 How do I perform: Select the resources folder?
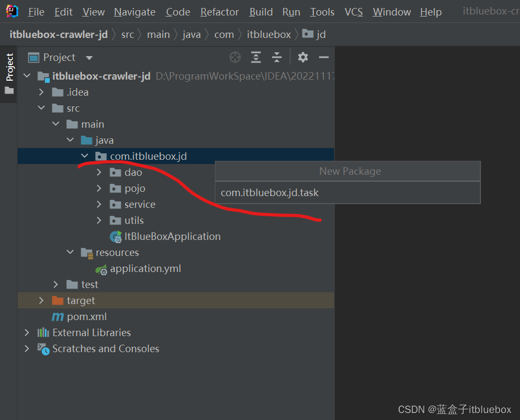point(110,253)
